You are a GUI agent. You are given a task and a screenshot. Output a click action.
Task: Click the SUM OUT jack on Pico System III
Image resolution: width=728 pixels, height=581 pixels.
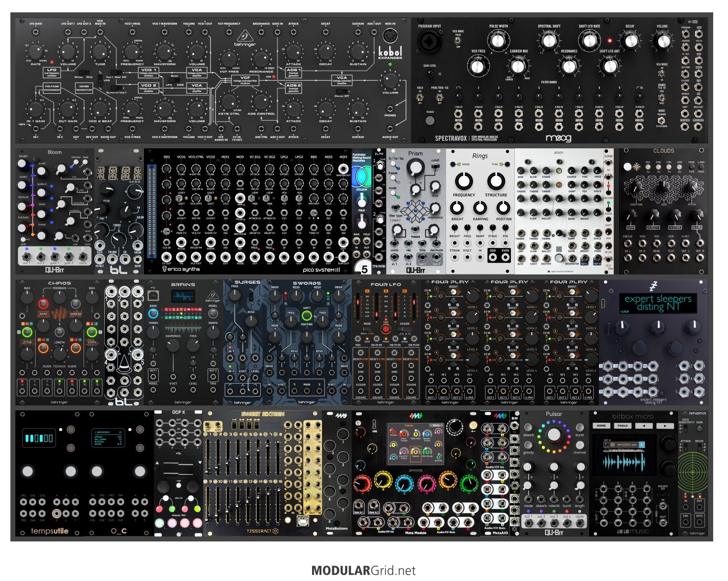[343, 257]
